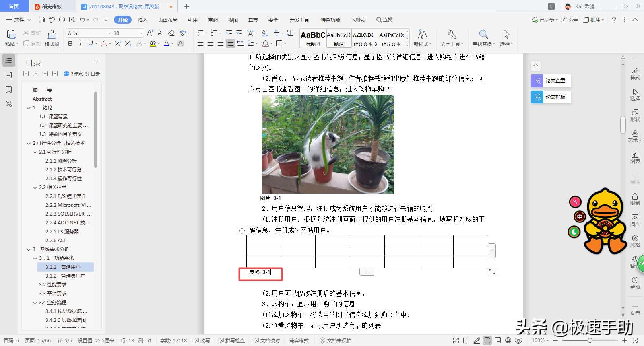Open the 审阅 ribbon tab
Image resolution: width=644 pixels, height=346 pixels.
213,20
